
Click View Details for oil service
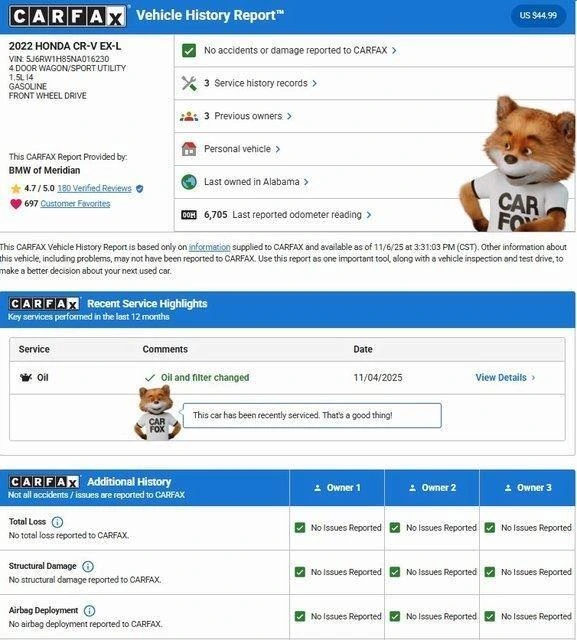(x=505, y=378)
